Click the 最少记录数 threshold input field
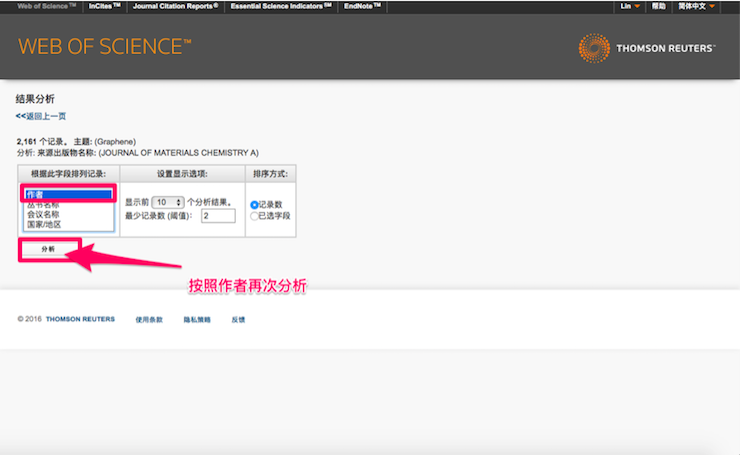 217,215
